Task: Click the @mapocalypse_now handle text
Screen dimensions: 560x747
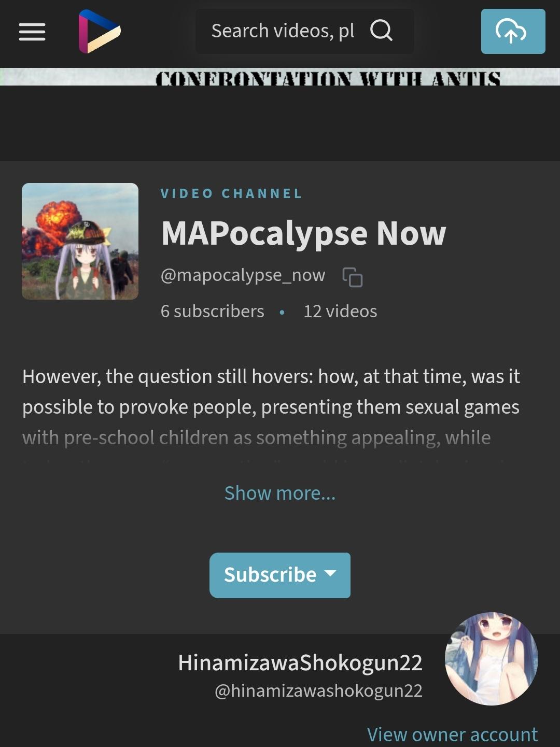Action: tap(243, 275)
